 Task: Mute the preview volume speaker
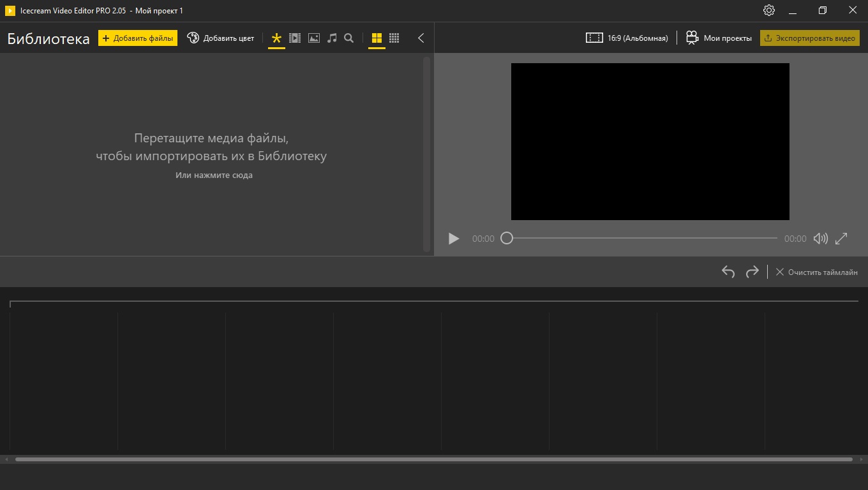(820, 239)
